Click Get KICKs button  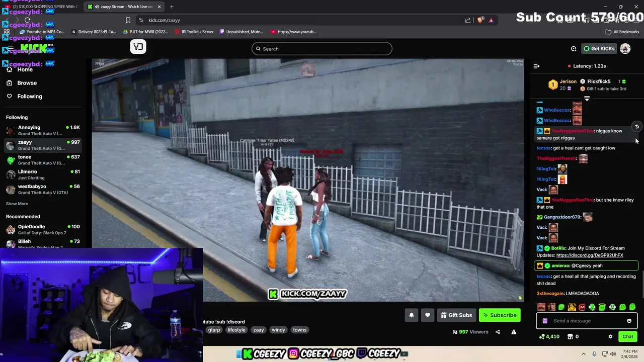pos(599,49)
